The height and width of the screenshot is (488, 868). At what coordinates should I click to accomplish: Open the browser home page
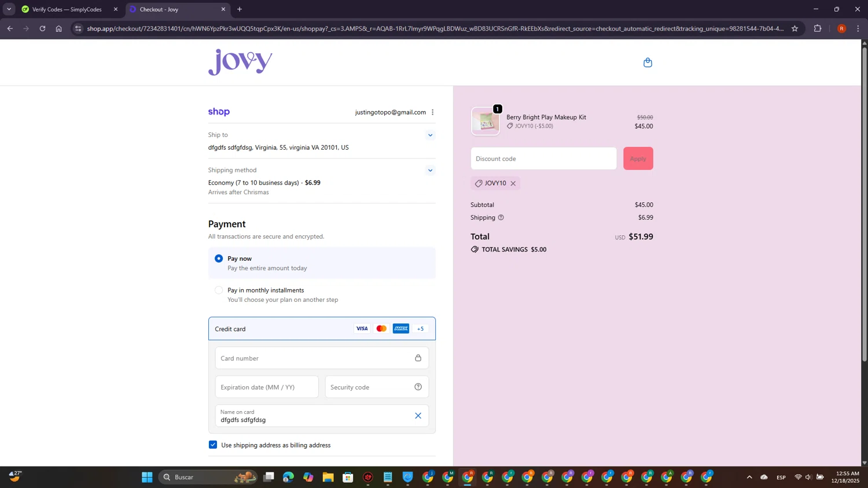tap(58, 28)
